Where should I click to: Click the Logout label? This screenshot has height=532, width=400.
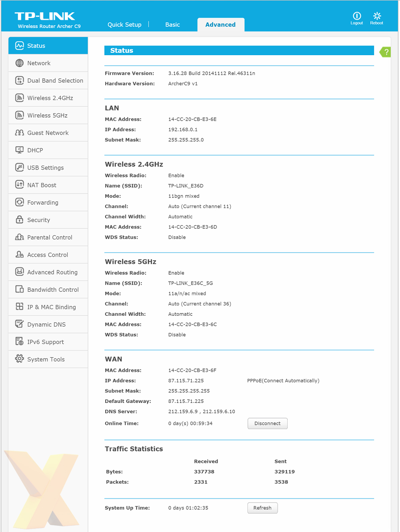click(x=357, y=23)
